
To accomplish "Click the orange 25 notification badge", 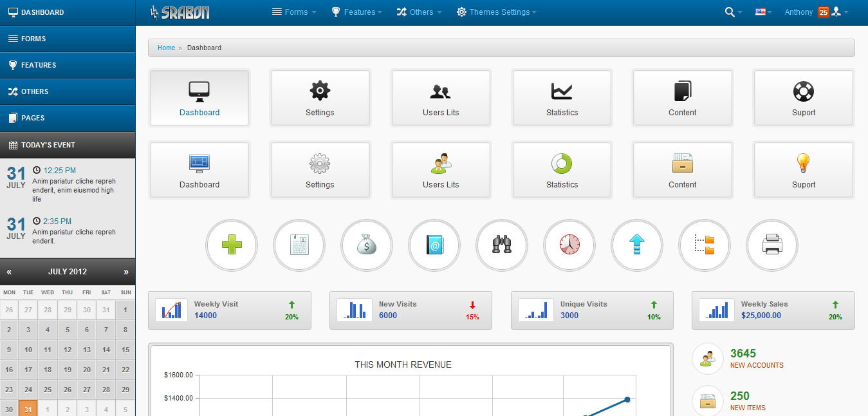I will (x=823, y=12).
